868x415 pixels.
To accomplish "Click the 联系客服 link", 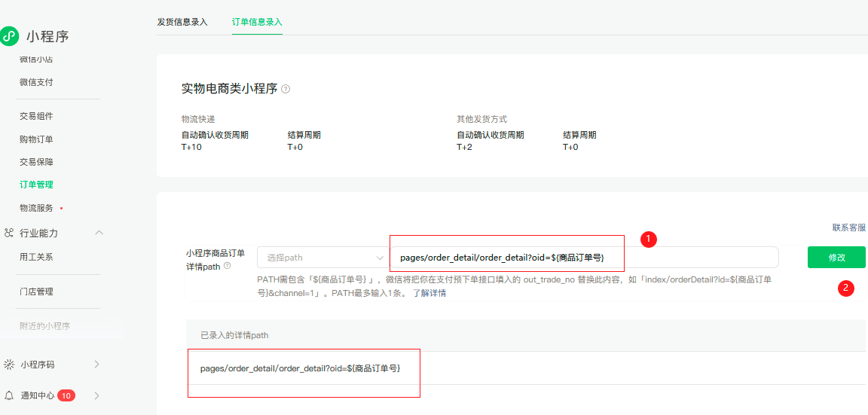I will (849, 227).
